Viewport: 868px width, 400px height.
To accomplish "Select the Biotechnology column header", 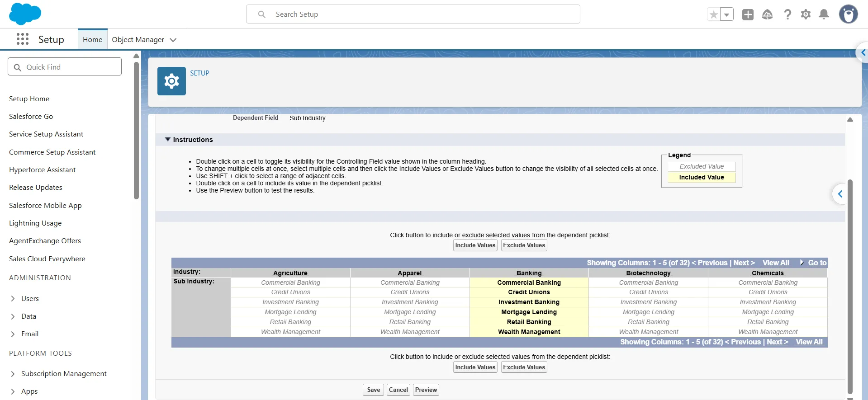I will (x=649, y=273).
